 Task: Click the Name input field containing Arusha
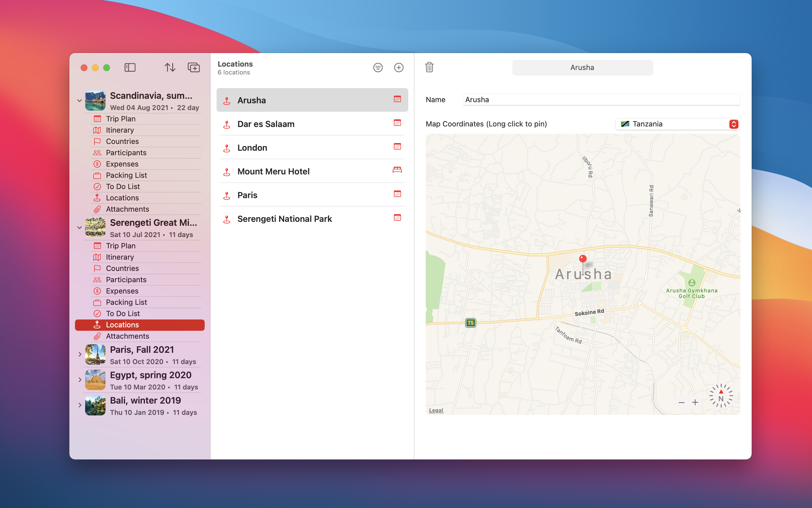(x=601, y=100)
